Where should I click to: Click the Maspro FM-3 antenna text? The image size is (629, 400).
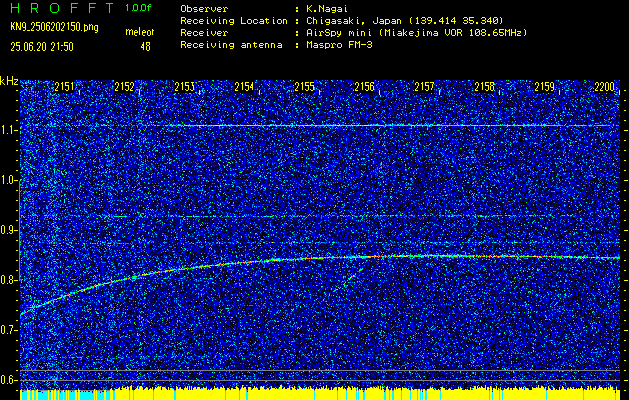tap(337, 45)
